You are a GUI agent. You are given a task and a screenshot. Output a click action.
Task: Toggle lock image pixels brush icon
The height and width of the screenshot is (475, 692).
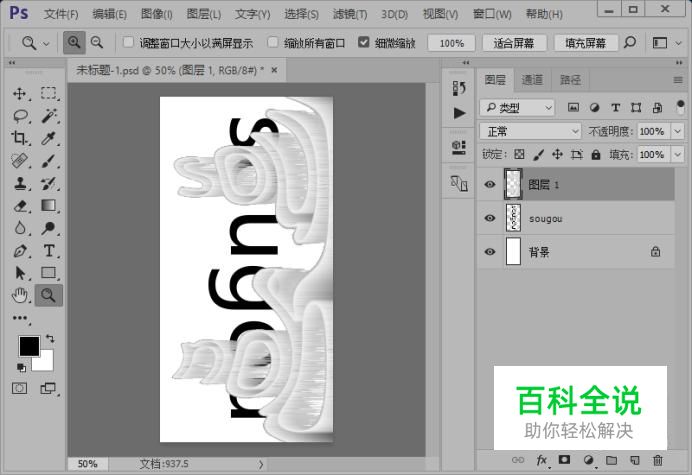coord(538,154)
